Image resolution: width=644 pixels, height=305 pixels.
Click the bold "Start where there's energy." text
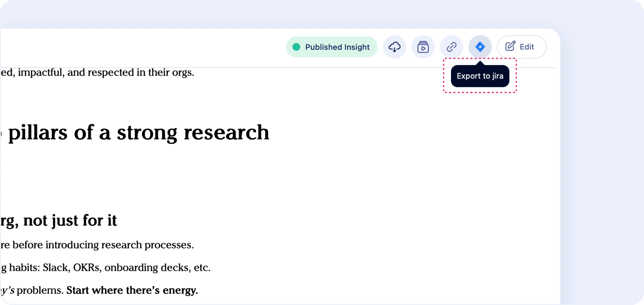(x=132, y=290)
